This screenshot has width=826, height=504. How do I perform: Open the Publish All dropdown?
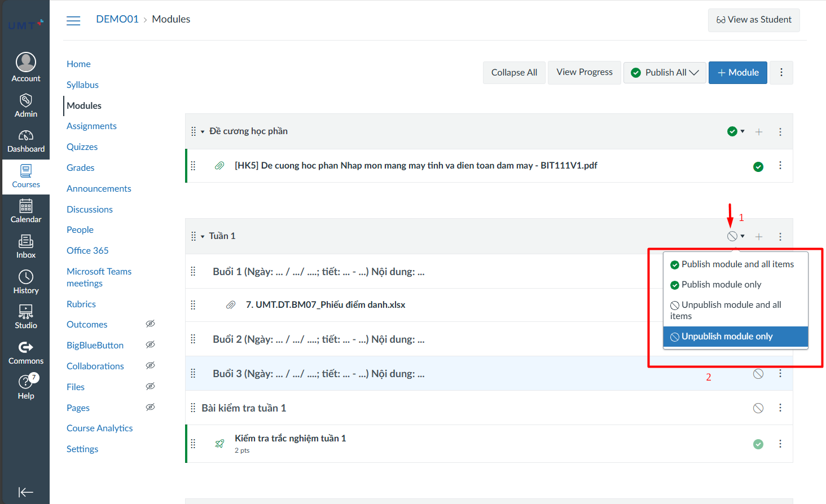[665, 73]
